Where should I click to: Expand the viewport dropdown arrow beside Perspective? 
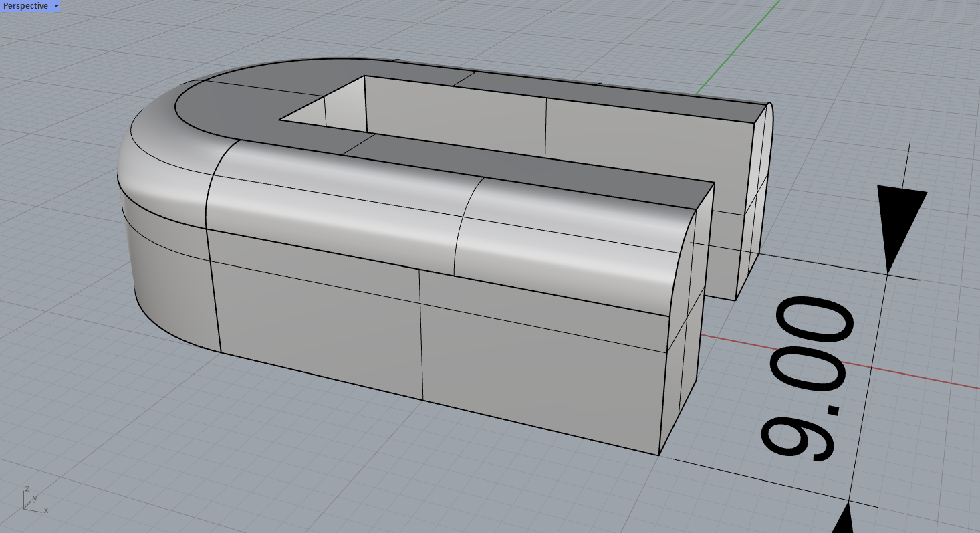pyautogui.click(x=56, y=5)
